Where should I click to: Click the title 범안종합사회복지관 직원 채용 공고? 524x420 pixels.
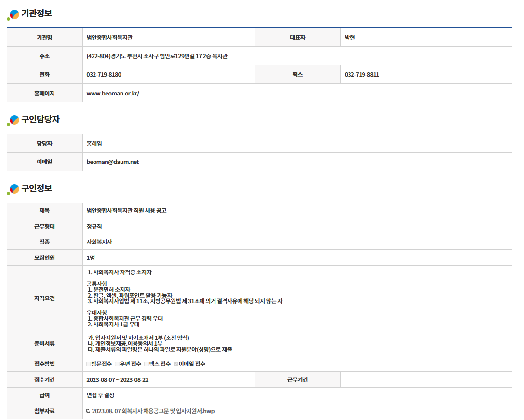126,211
